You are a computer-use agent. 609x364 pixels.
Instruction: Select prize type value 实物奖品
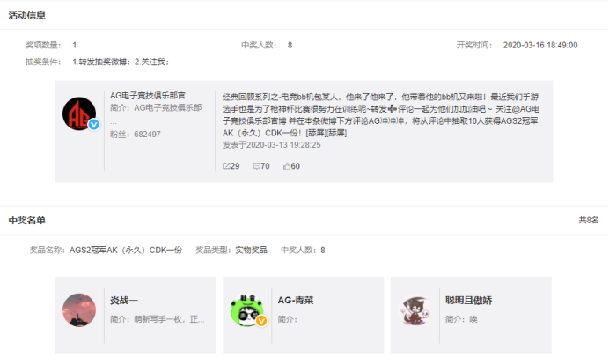[x=252, y=251]
